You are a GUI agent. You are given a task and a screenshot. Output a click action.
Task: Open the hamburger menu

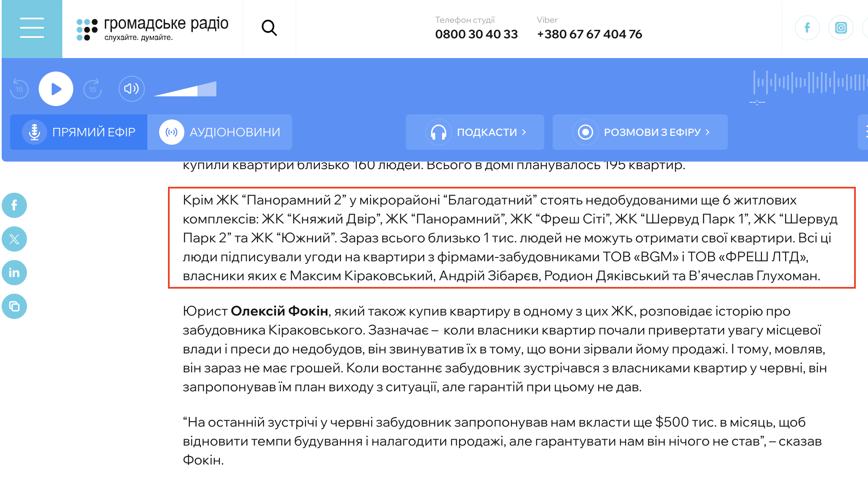32,29
